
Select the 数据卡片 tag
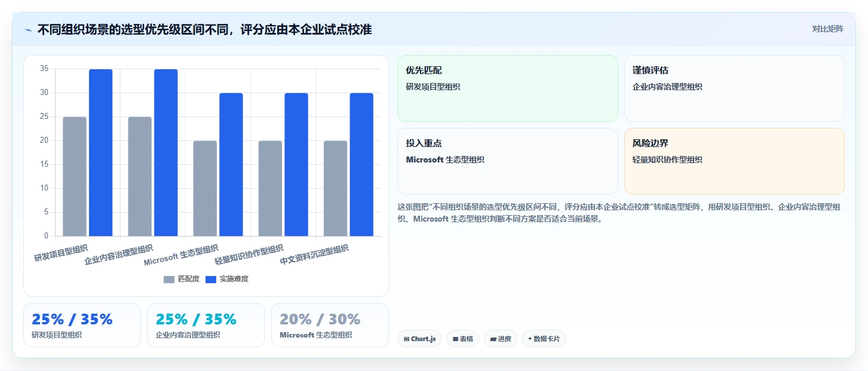pos(544,339)
